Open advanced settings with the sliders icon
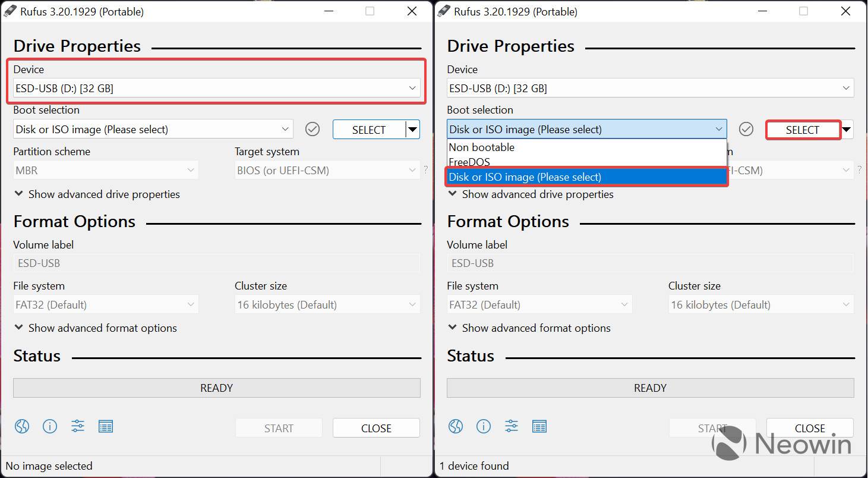This screenshot has height=478, width=868. 77,426
